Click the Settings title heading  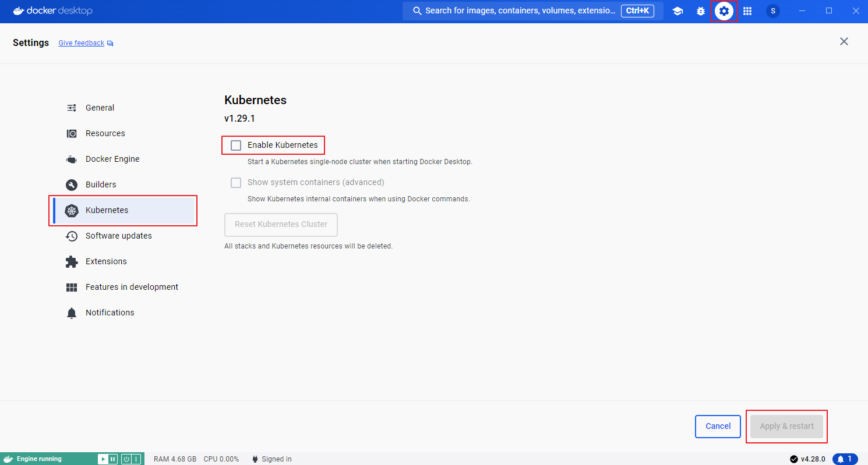tap(31, 43)
